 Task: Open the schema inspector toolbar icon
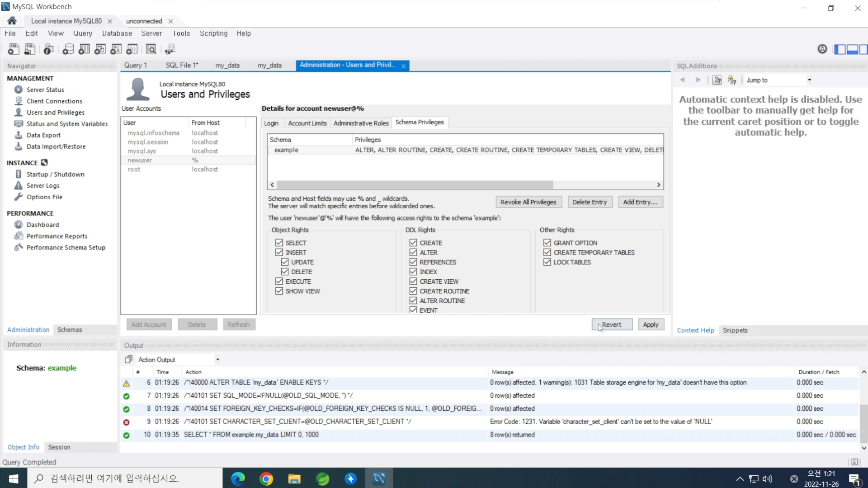tap(49, 49)
